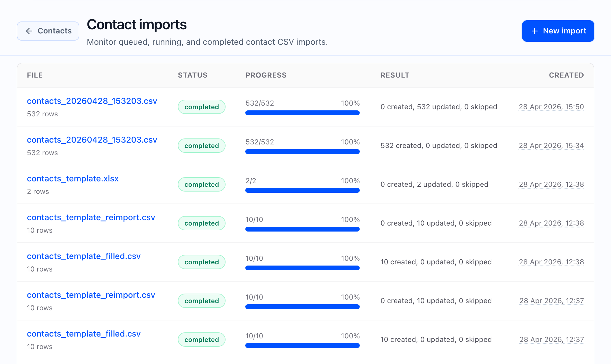Click the STATUS column header

pos(193,75)
